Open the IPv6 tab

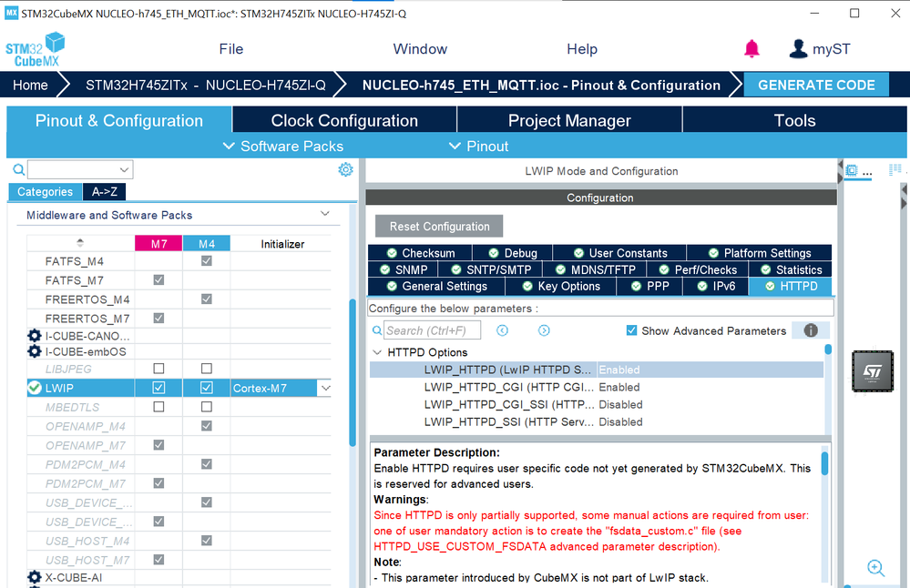(x=716, y=287)
